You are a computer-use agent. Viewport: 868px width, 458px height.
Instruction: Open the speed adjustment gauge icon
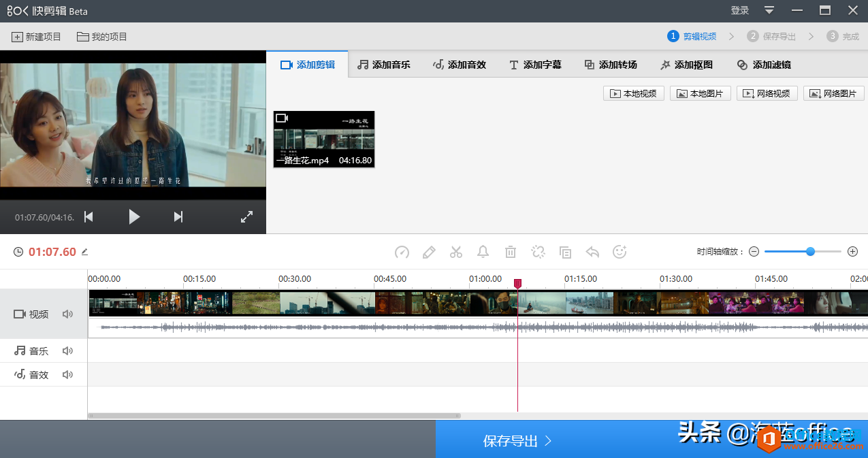[x=402, y=252]
